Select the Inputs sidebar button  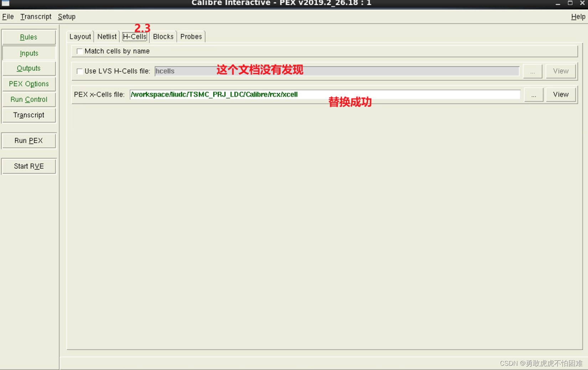tap(29, 53)
